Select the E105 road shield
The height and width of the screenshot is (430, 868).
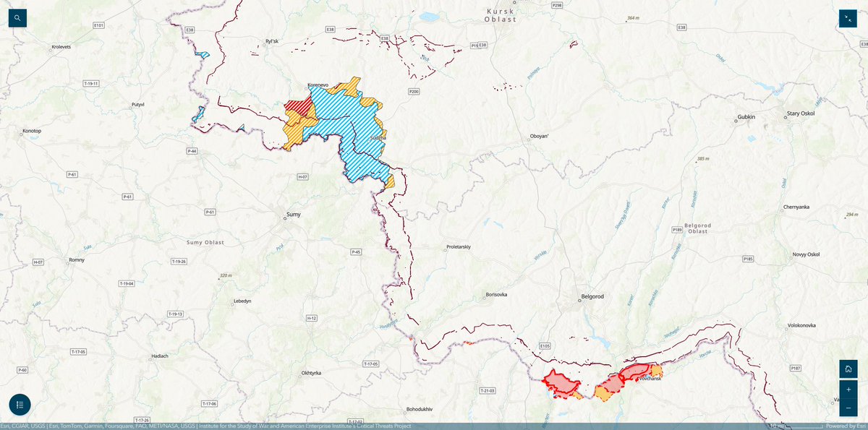[x=545, y=346]
